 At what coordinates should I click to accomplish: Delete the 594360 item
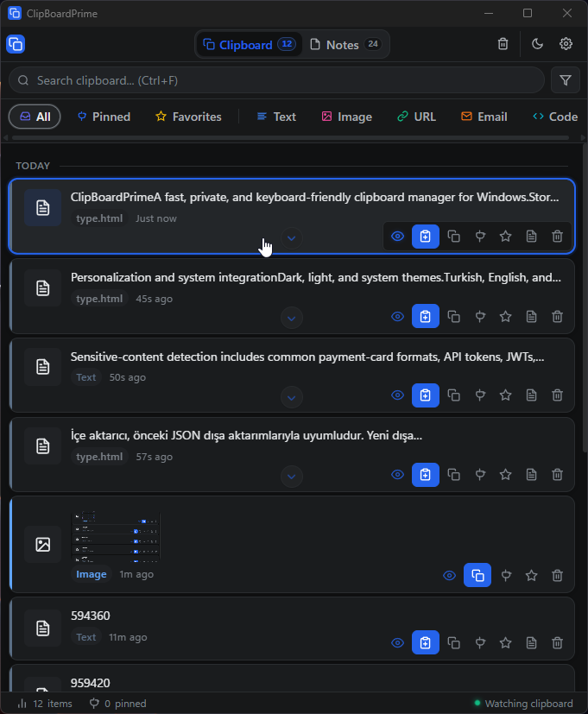[557, 642]
